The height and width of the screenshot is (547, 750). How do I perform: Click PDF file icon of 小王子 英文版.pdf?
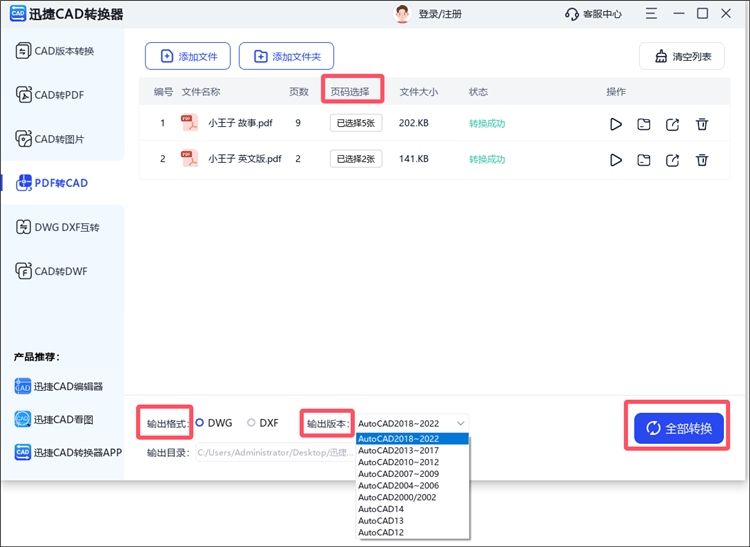coord(189,158)
